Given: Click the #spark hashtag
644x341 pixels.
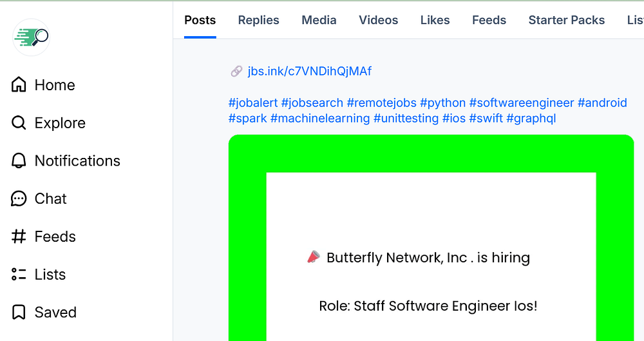Looking at the screenshot, I should [x=248, y=119].
